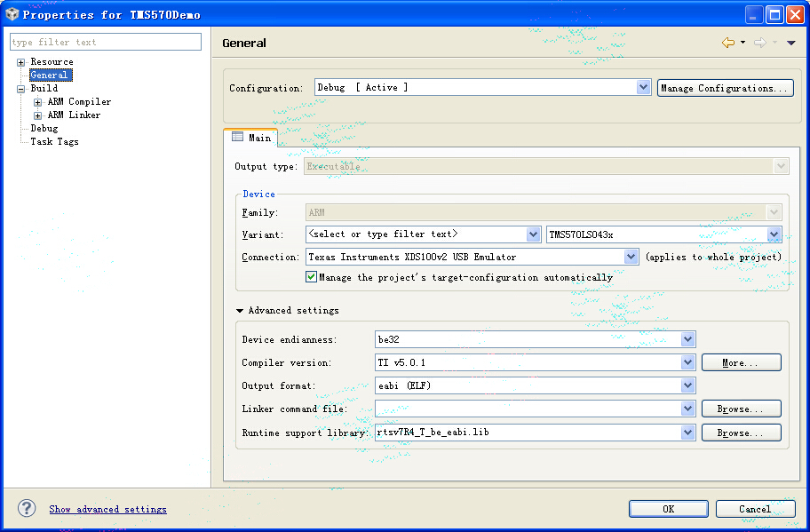810x532 pixels.
Task: Click the be32 endianness value
Action: click(388, 339)
